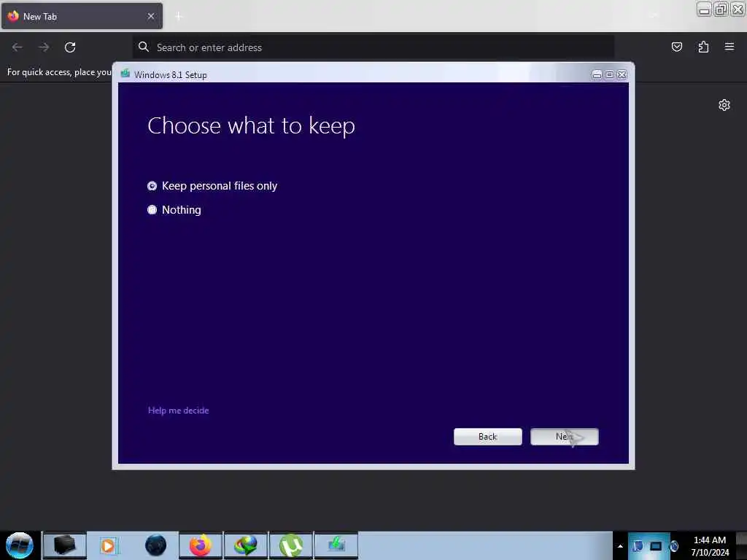Minimize the Windows 8.1 Setup dialog
Viewport: 747px width, 560px height.
tap(597, 74)
